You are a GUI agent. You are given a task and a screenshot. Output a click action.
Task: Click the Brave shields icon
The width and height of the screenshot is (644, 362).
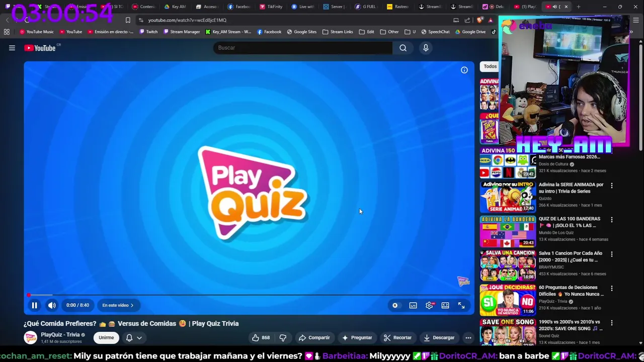(479, 20)
